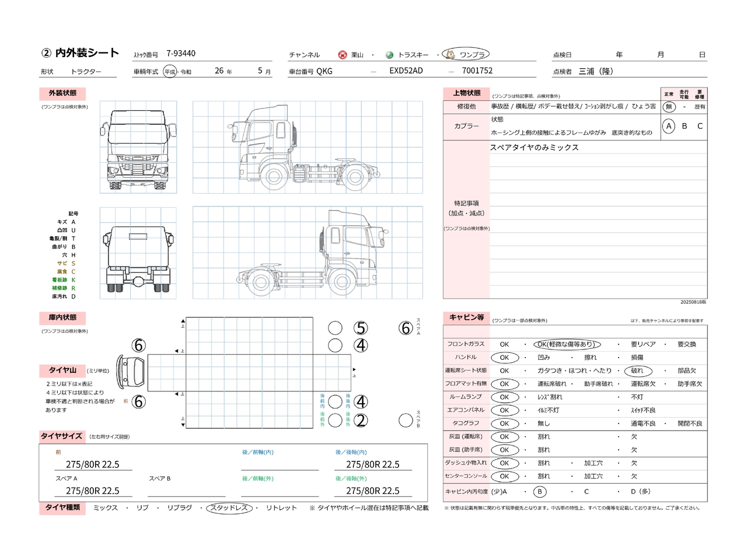
Task: Select the 平成 era option
Action: [169, 72]
